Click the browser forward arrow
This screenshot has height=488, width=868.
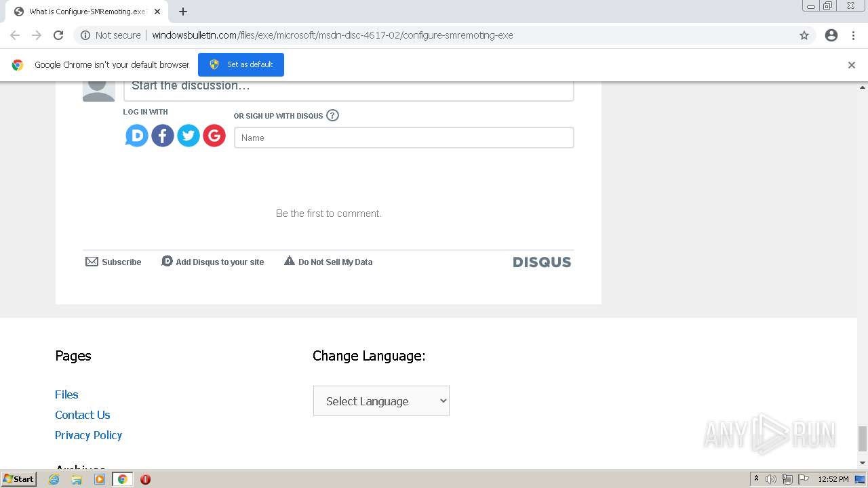(x=37, y=35)
